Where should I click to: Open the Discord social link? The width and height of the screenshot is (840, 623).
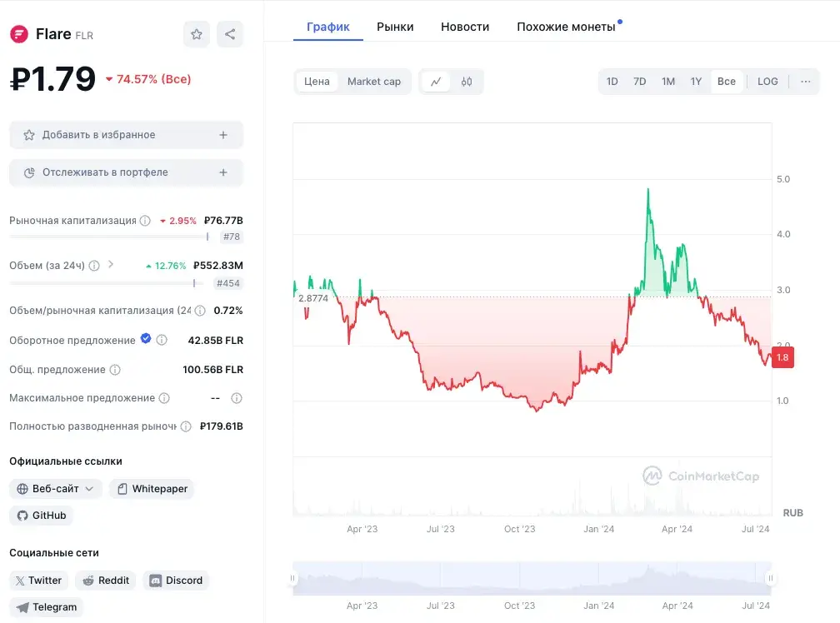pos(176,581)
